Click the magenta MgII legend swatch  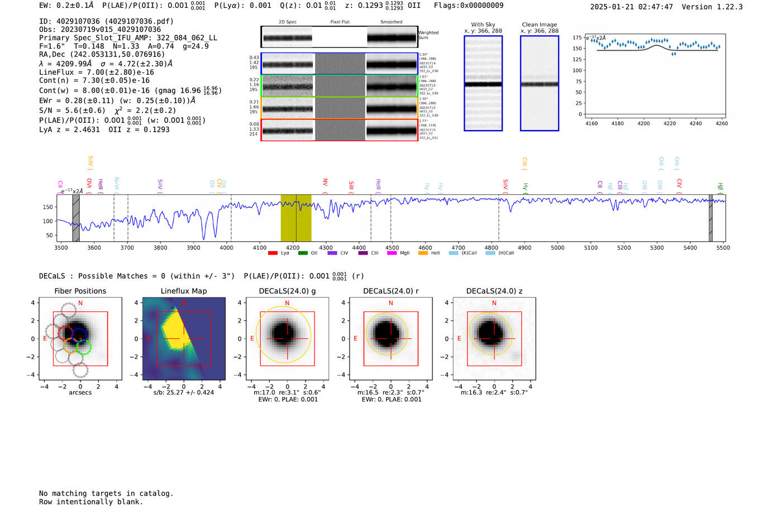[x=392, y=253]
